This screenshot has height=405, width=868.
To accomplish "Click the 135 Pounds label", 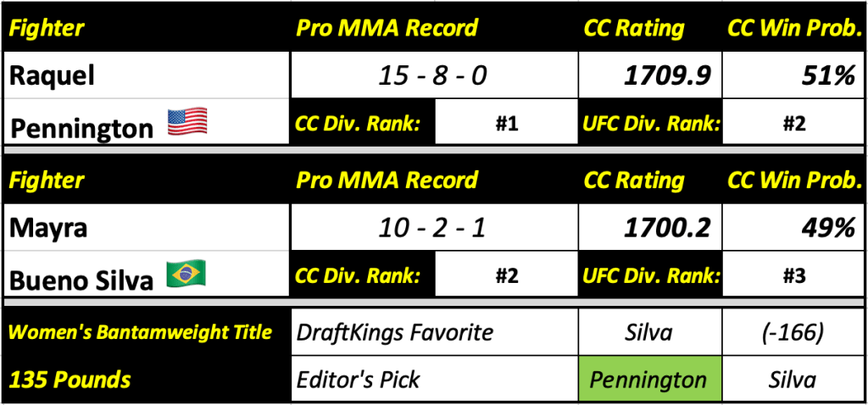I will tap(70, 379).
